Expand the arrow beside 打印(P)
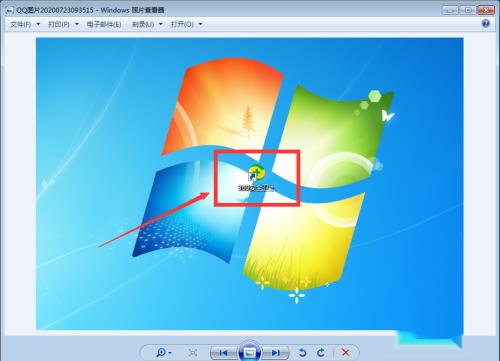 pyautogui.click(x=77, y=24)
